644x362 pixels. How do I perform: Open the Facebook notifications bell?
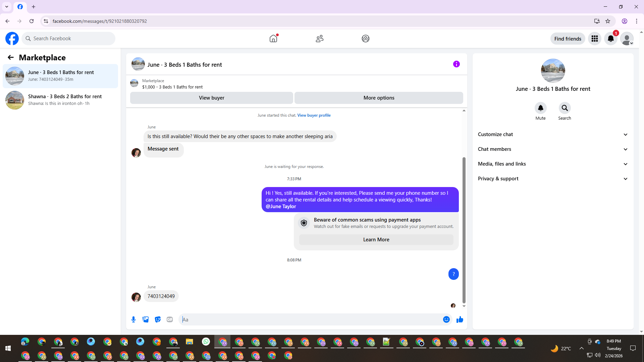[610, 39]
